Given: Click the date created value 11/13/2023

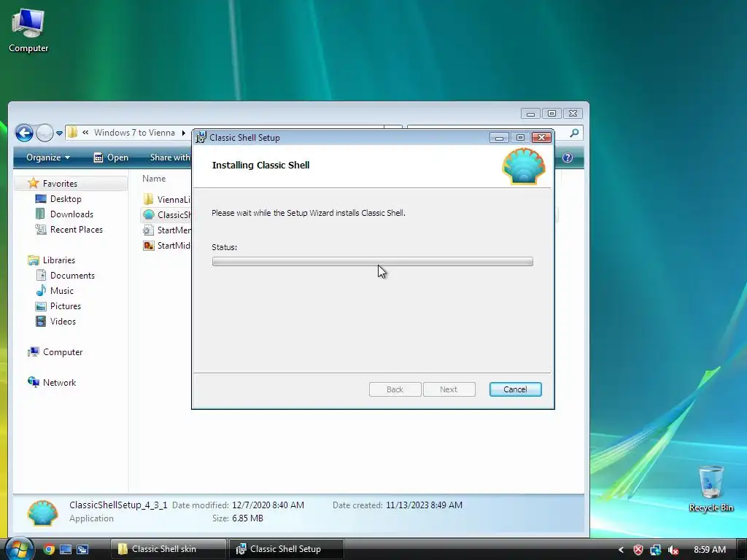Looking at the screenshot, I should pyautogui.click(x=424, y=505).
